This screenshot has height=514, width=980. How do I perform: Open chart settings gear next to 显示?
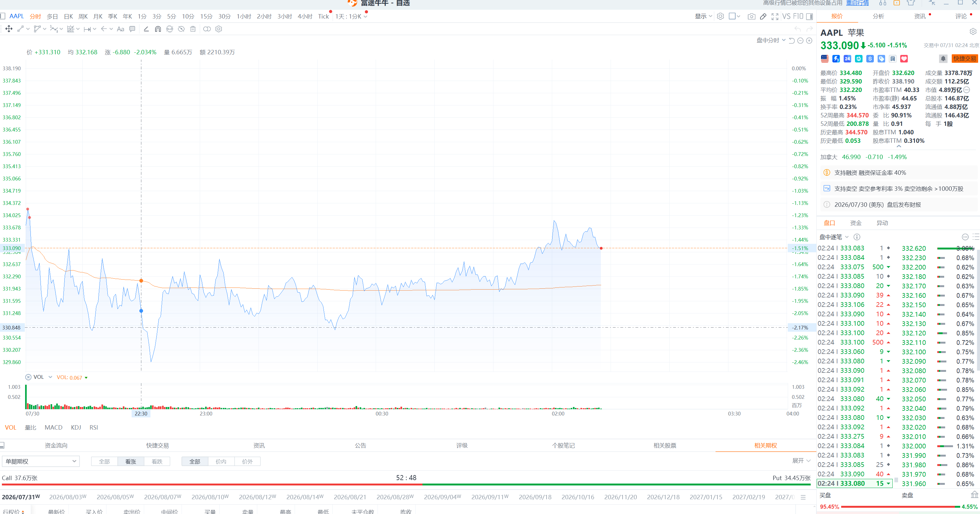(720, 16)
